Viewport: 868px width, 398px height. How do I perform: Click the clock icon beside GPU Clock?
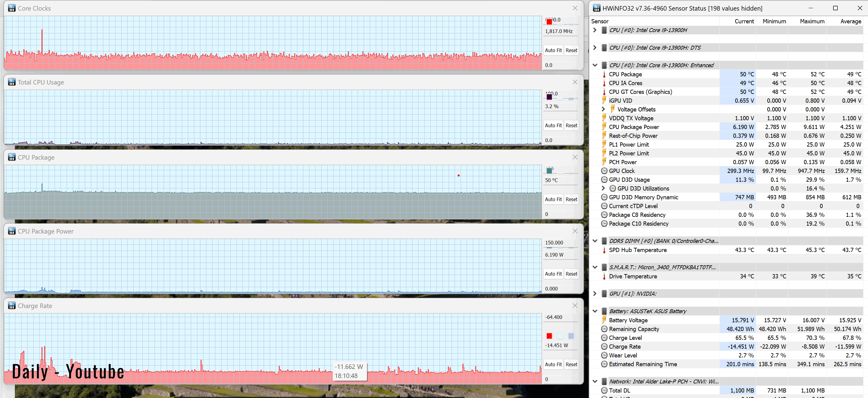tap(604, 171)
